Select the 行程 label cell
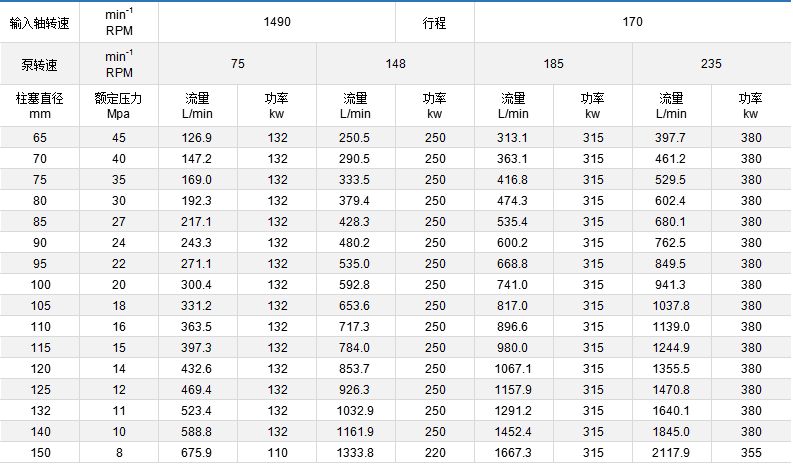The width and height of the screenshot is (793, 465). tap(435, 22)
